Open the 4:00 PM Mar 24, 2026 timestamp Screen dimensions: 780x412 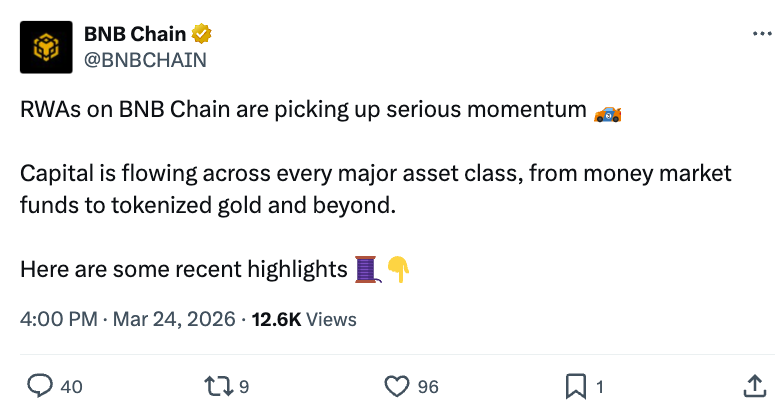(129, 320)
